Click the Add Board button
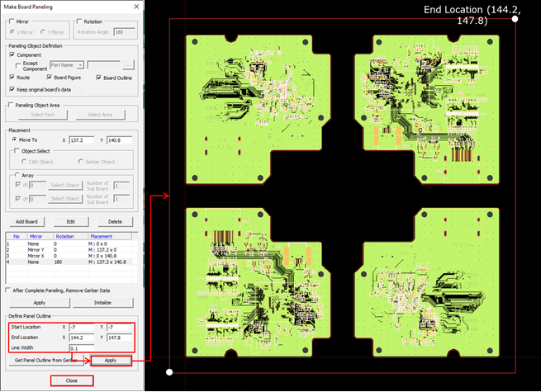This screenshot has width=541, height=392. tap(26, 222)
